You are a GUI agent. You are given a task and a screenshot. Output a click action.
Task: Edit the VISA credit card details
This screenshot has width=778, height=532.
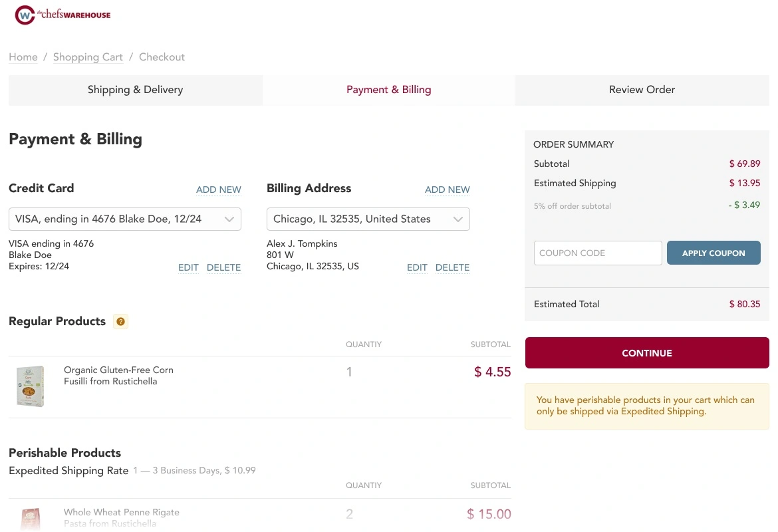pos(189,267)
